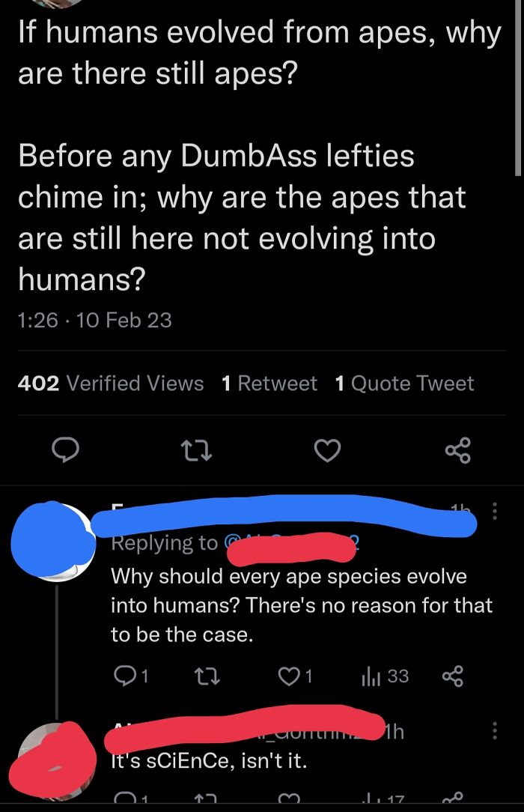Retweet the ape species reply
The height and width of the screenshot is (812, 524).
coord(207,674)
